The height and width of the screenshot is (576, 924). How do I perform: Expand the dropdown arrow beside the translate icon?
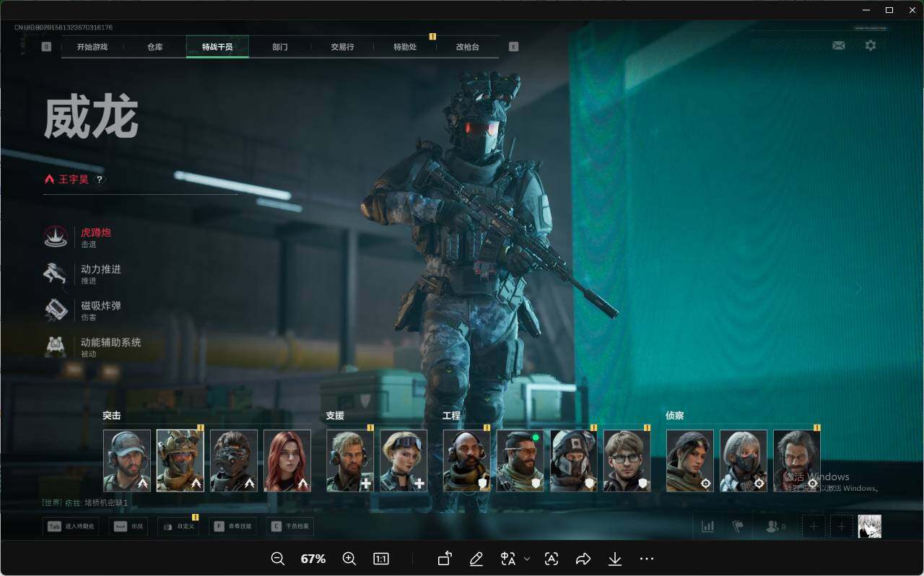pyautogui.click(x=527, y=559)
